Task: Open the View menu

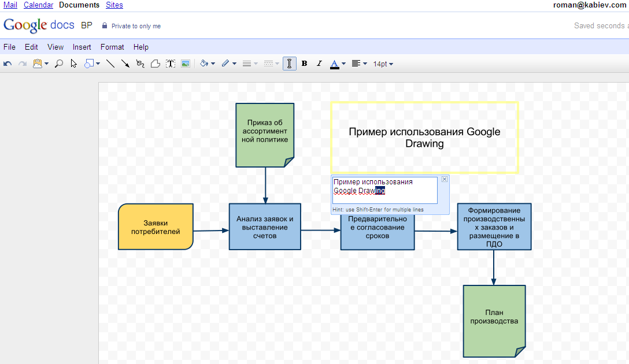Action: (x=55, y=47)
